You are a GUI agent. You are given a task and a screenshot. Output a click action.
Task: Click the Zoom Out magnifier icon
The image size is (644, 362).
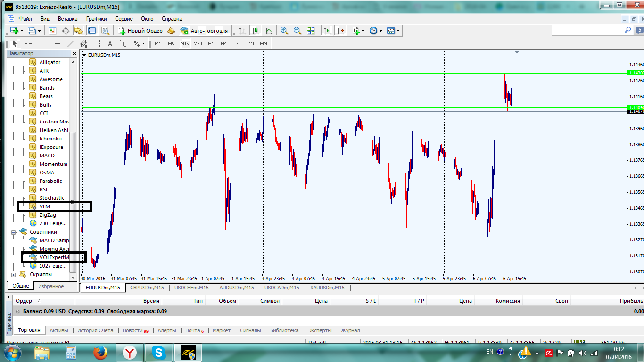[x=297, y=31]
